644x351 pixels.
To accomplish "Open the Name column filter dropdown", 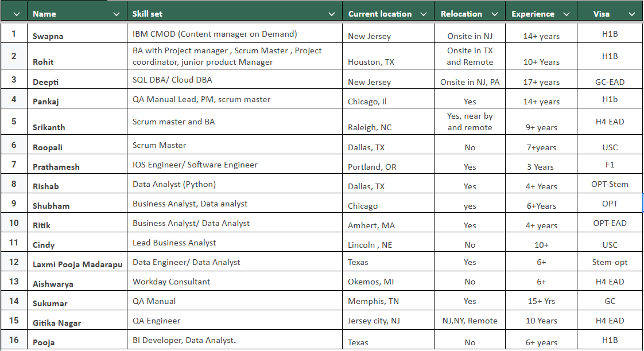I will coord(117,14).
